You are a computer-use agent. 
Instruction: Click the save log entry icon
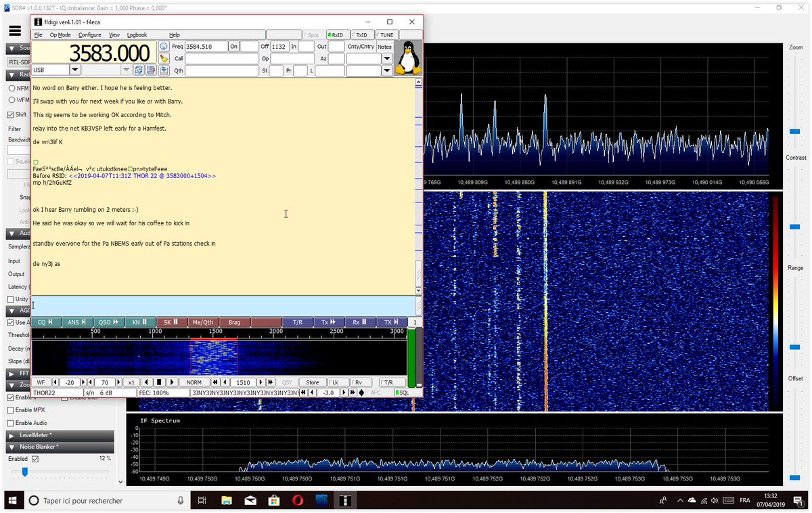tap(164, 70)
